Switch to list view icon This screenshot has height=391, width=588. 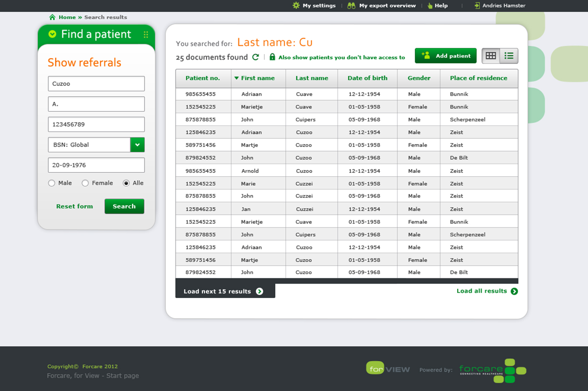click(x=509, y=56)
